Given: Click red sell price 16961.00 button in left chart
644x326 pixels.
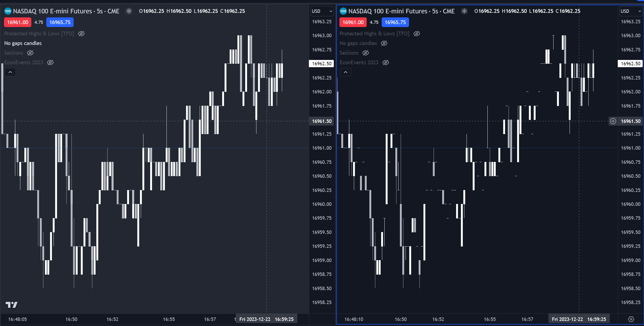Looking at the screenshot, I should tap(18, 22).
